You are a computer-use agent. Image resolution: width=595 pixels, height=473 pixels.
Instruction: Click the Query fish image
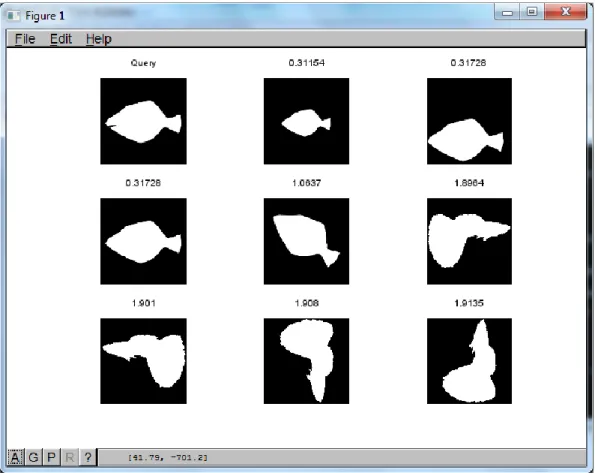tap(143, 121)
